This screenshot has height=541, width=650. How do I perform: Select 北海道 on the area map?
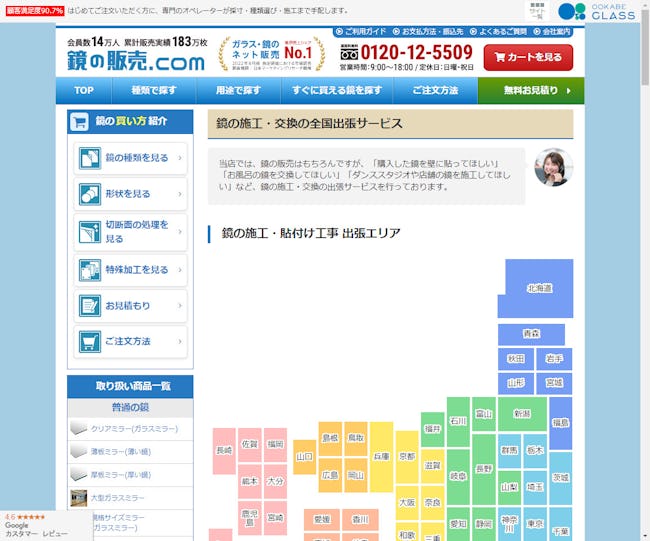click(x=539, y=288)
